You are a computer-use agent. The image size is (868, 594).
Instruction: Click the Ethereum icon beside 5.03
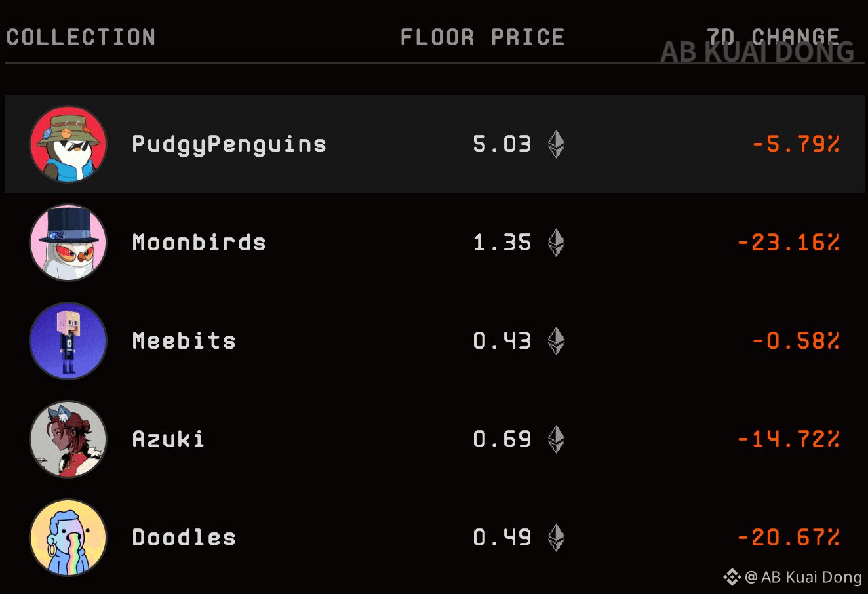click(556, 144)
